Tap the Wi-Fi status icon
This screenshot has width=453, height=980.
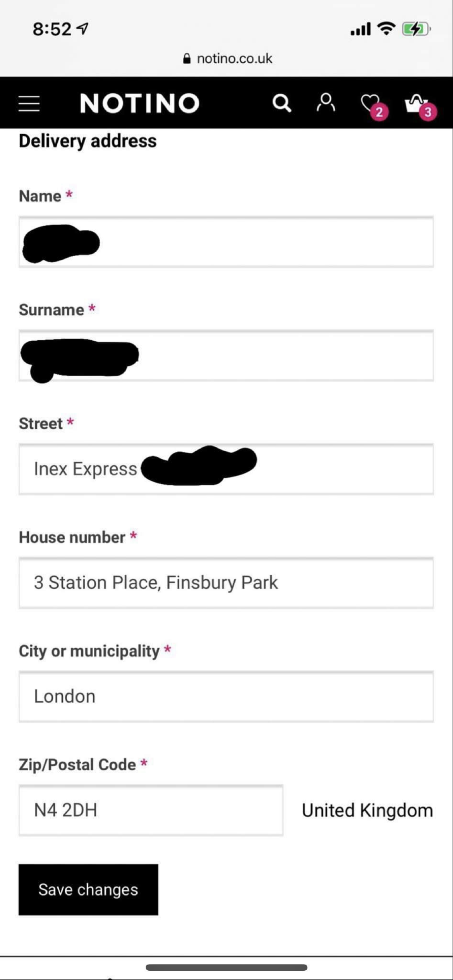(386, 29)
